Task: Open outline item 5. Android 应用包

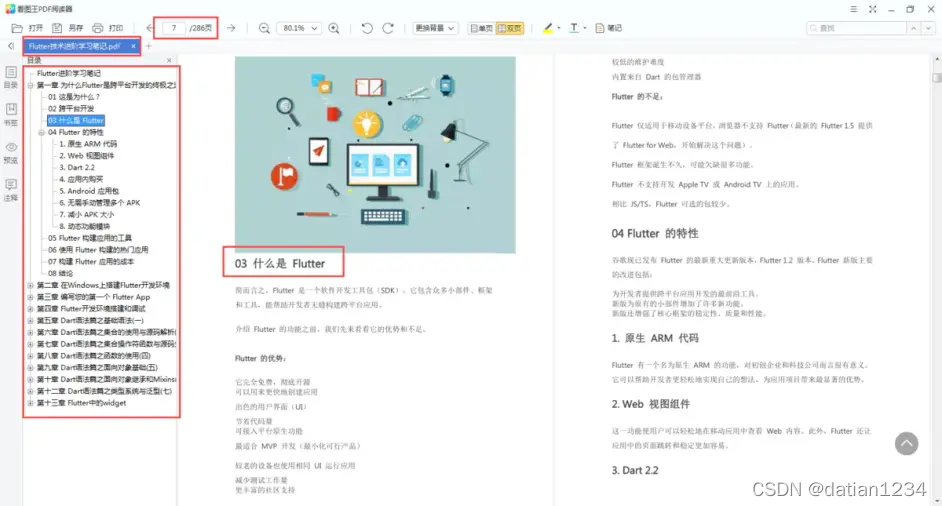Action: click(89, 191)
